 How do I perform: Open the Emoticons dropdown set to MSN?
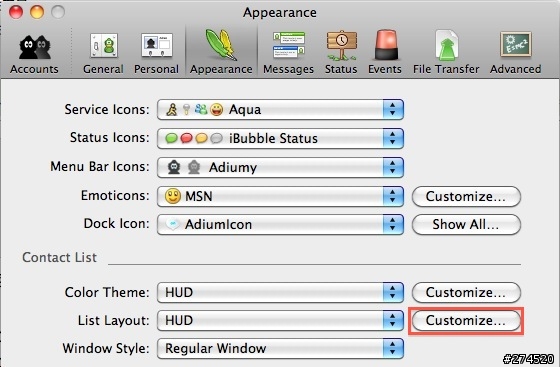[280, 196]
